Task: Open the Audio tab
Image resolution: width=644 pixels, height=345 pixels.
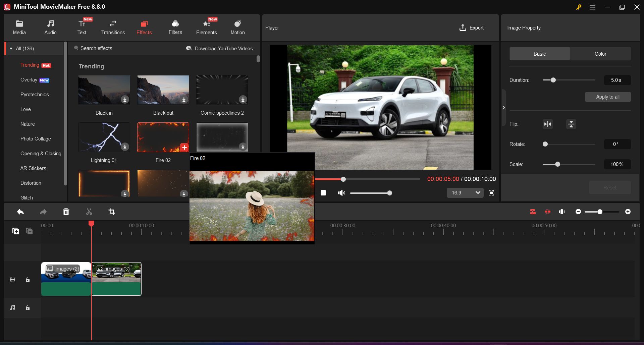Action: point(51,27)
